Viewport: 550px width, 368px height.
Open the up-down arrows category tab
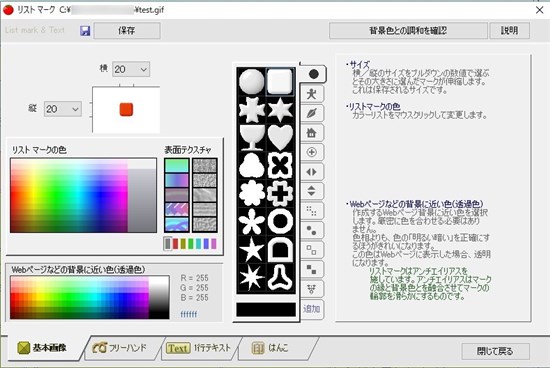pyautogui.click(x=312, y=191)
